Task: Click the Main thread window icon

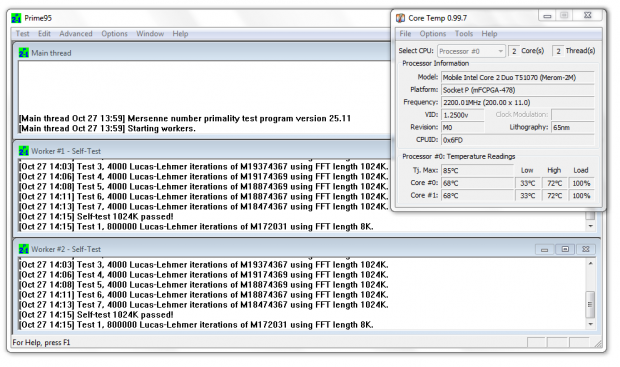Action: click(24, 53)
